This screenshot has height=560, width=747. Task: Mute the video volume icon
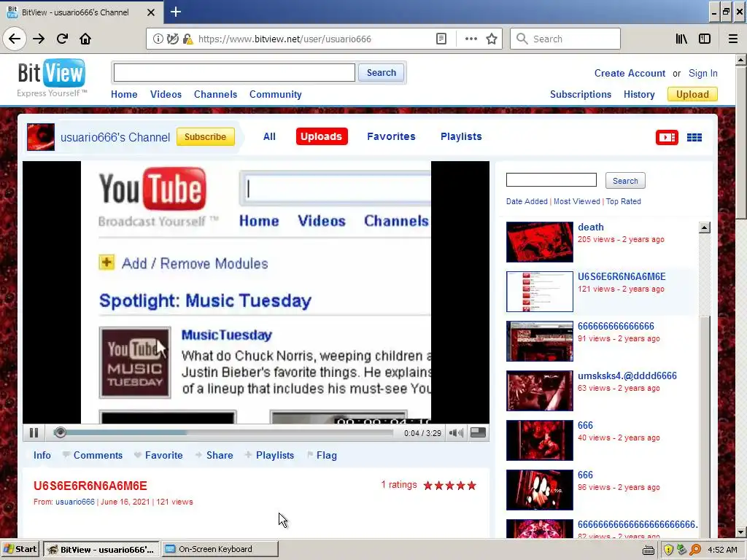point(456,433)
